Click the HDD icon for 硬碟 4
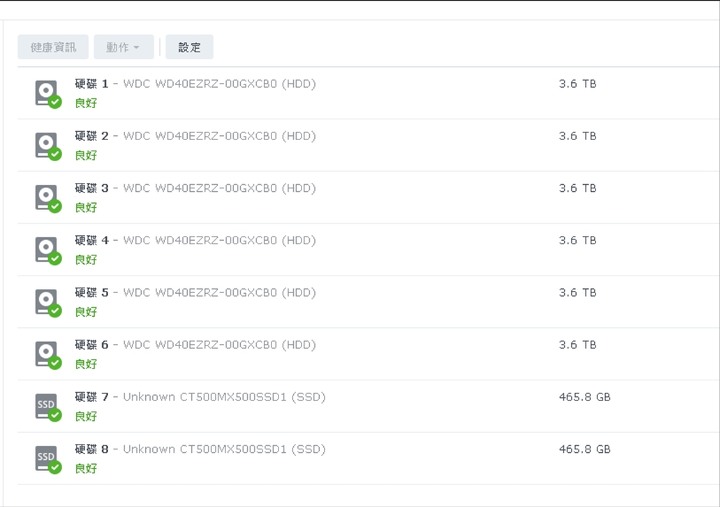Viewport: 720px width, 507px height. coord(48,251)
